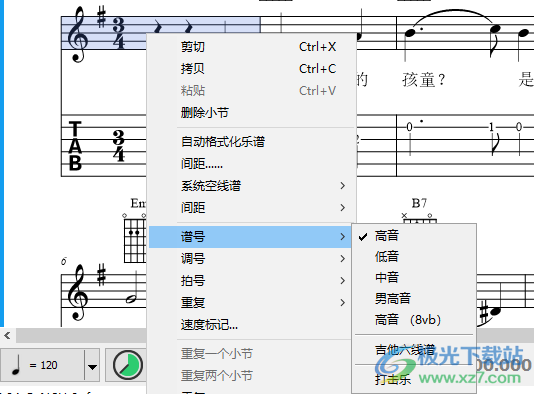Click the quarter note tempo icon

[x=16, y=364]
